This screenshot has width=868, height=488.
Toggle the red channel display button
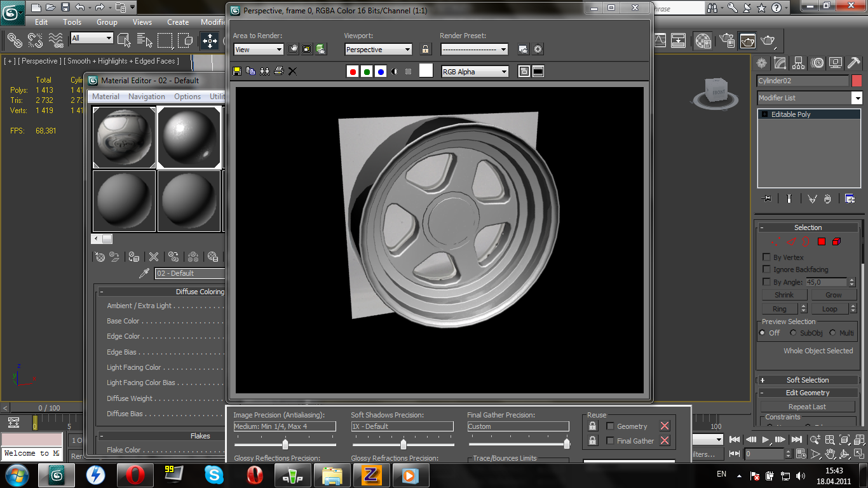coord(353,72)
